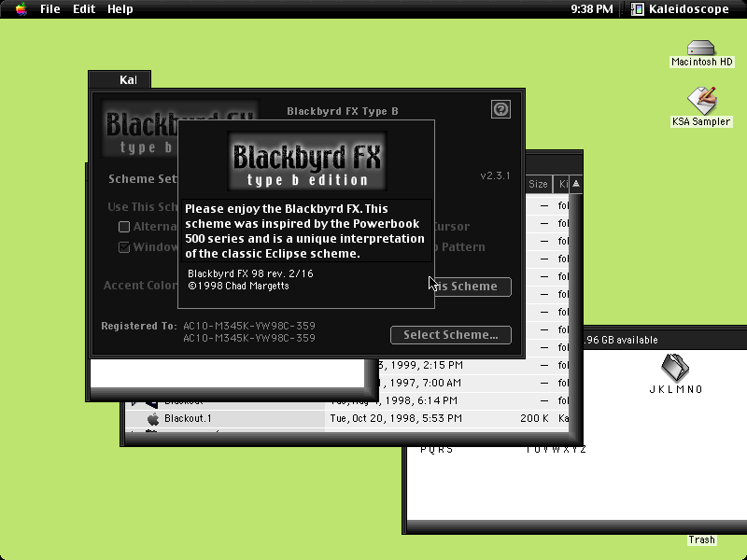Select the KSA Sampler desktop icon

701,100
